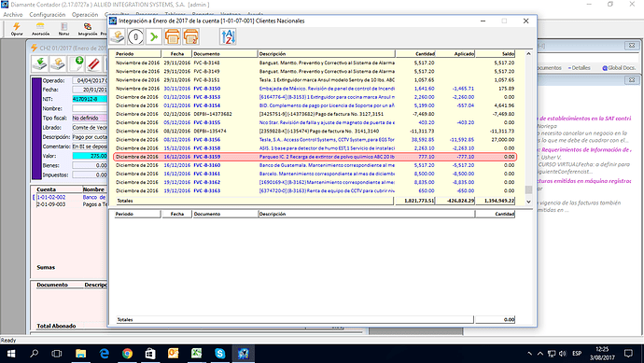The width and height of the screenshot is (644, 363).
Task: Select the BID row FVC-B-3154
Action: [315, 105]
